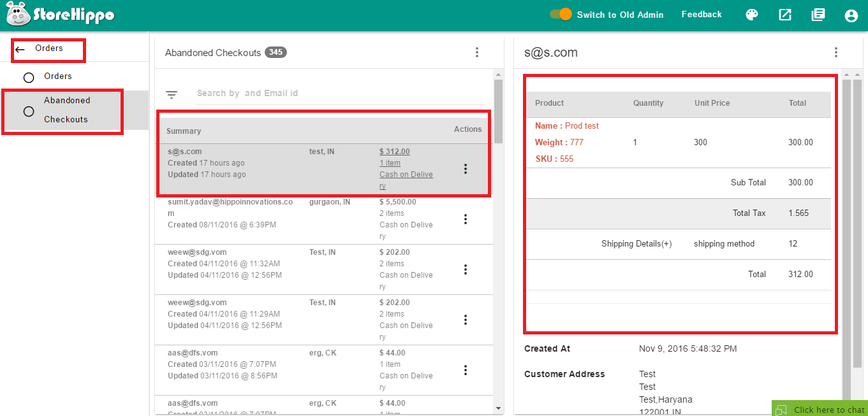Screen dimensions: 868x416
Task: Click the $ 5,500.00 amount
Action: pos(398,202)
